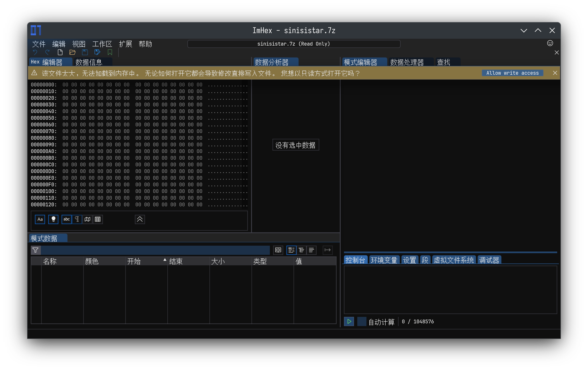Open the 控制台 console tab
This screenshot has width=588, height=371.
[x=356, y=260]
